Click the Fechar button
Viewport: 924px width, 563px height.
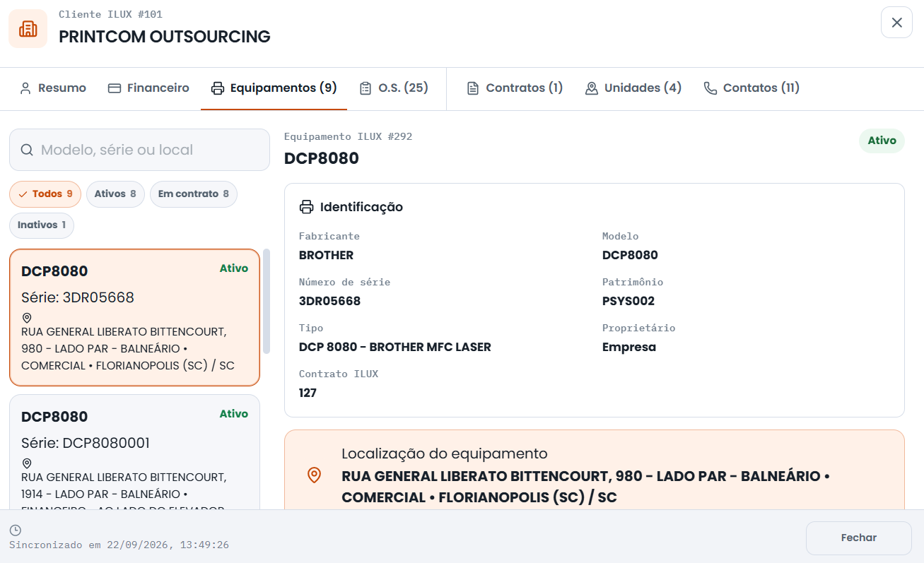pos(859,538)
